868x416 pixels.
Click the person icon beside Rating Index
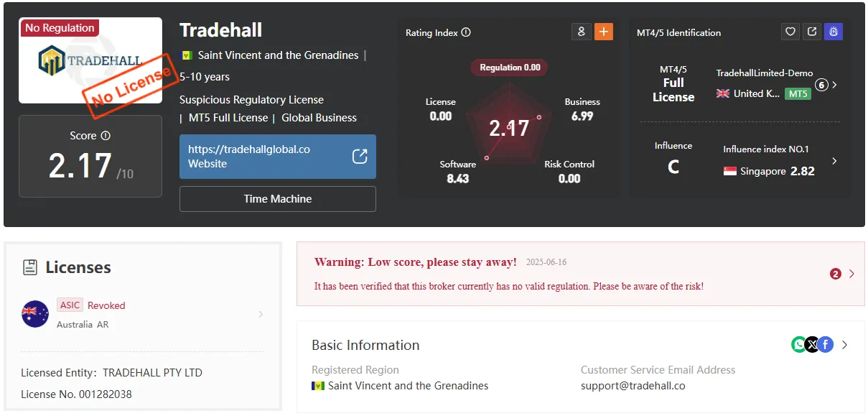pyautogui.click(x=581, y=32)
